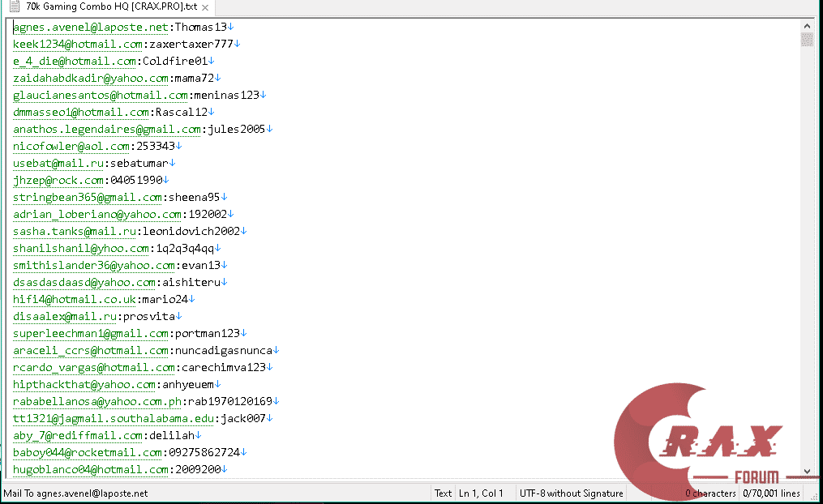Click the scrollbar down arrow
Image resolution: width=823 pixels, height=504 pixels.
[807, 471]
